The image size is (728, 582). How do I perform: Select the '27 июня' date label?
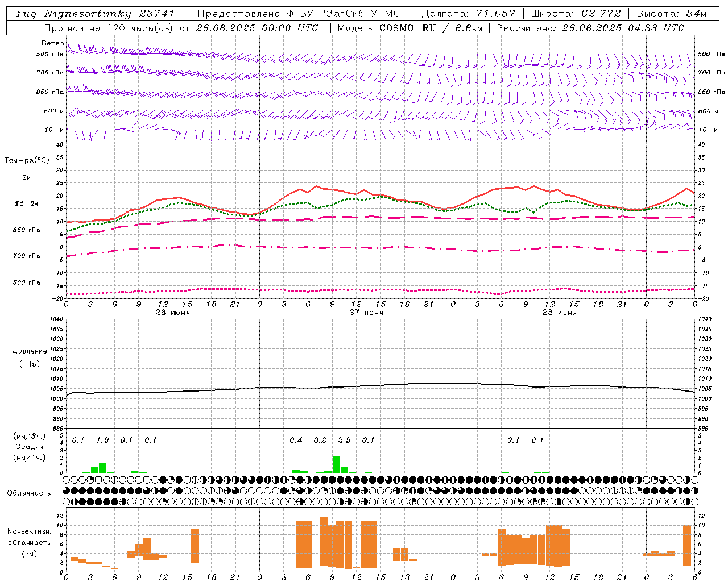[366, 313]
